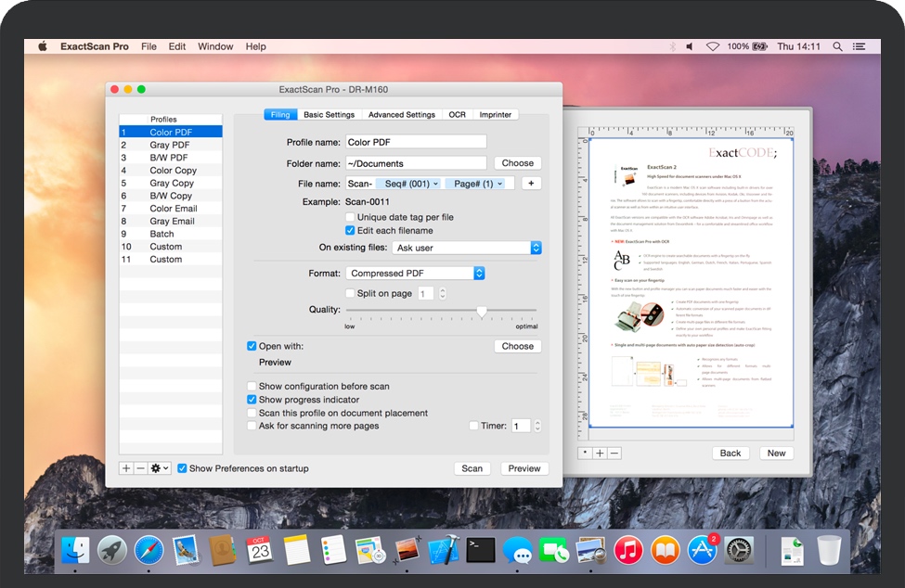The image size is (905, 588).
Task: Click the remove profile minus icon
Action: click(x=140, y=468)
